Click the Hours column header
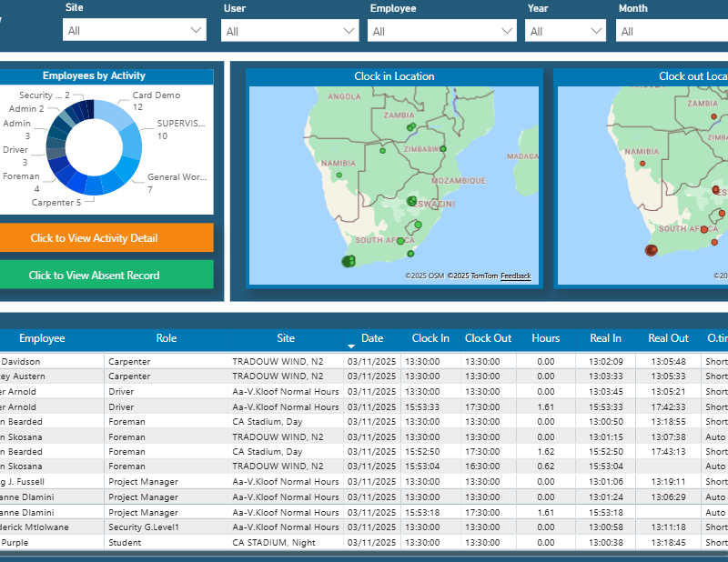This screenshot has width=728, height=562. point(545,338)
